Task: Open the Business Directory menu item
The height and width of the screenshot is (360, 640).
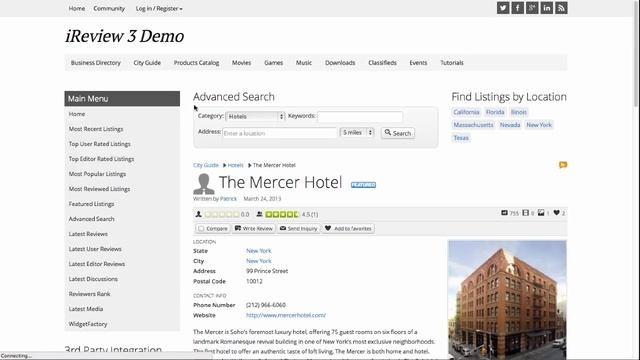Action: [x=96, y=62]
